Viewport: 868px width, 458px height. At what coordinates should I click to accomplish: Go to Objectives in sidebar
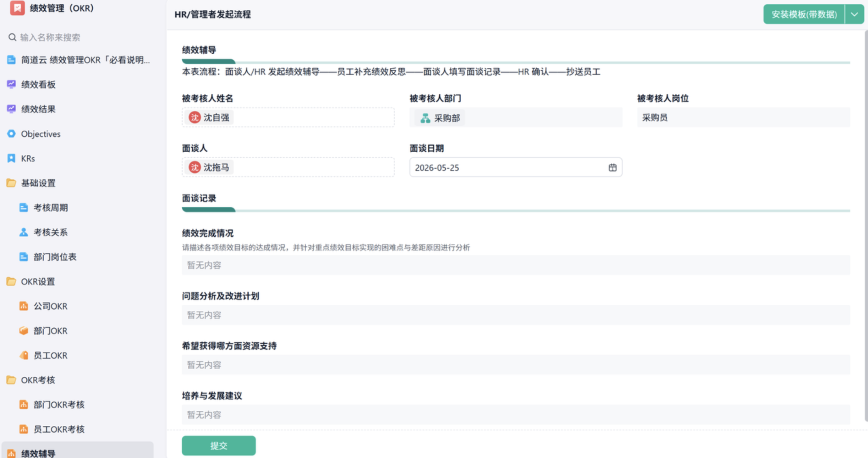tap(40, 133)
